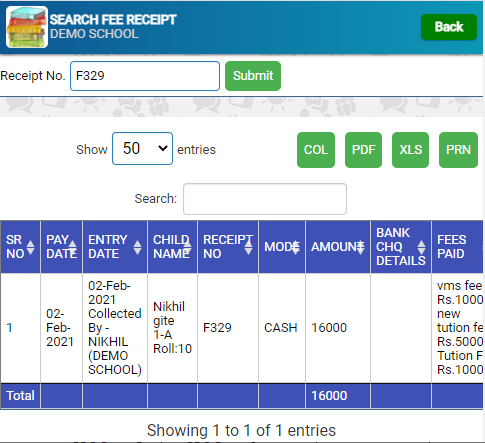Image resolution: width=485 pixels, height=443 pixels.
Task: Sort by AMOUNT column arrows
Action: point(360,247)
